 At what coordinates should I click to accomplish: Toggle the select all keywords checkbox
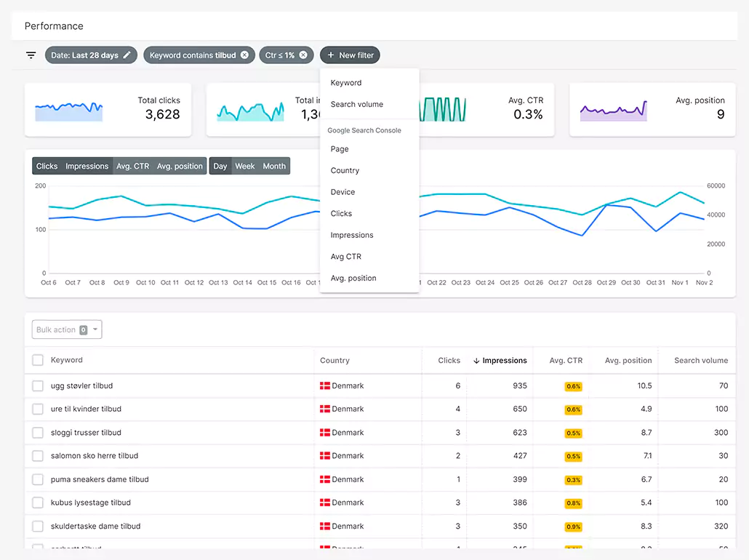point(38,360)
